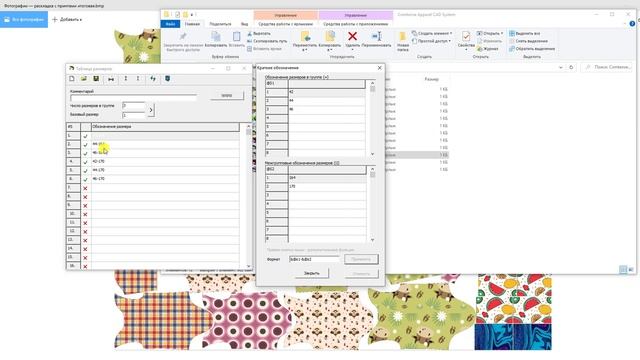
Task: Click the Вырезать cut command in Explorer
Action: tap(259, 33)
